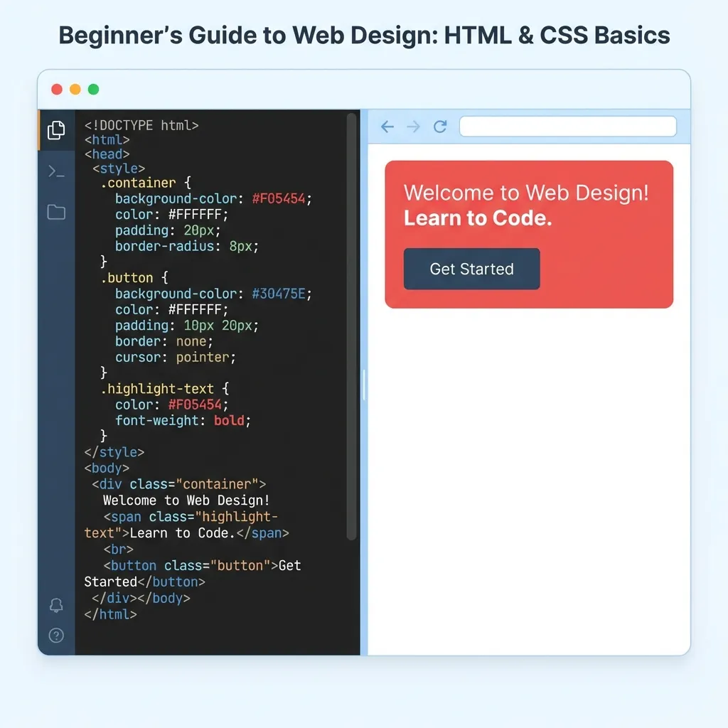Open notifications via the bell icon
This screenshot has height=728, width=728.
[x=56, y=604]
